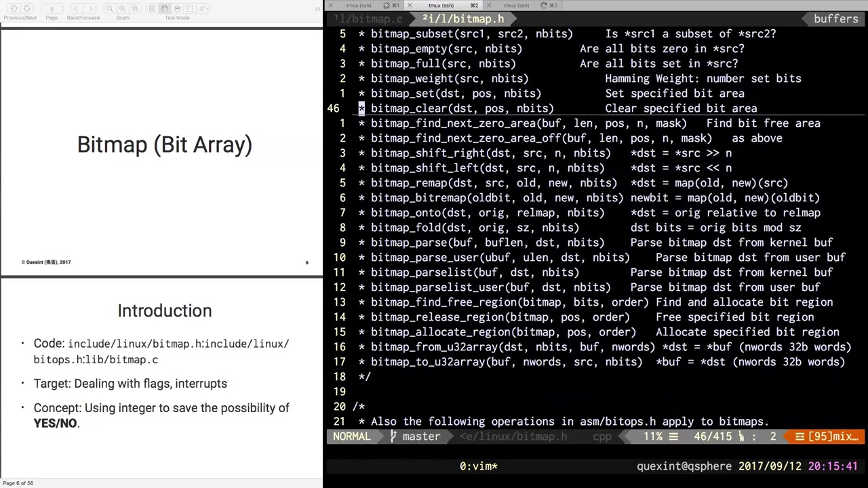Image resolution: width=868 pixels, height=488 pixels.
Task: Click the bitmap_weight(src, nbits) line
Action: pos(580,79)
